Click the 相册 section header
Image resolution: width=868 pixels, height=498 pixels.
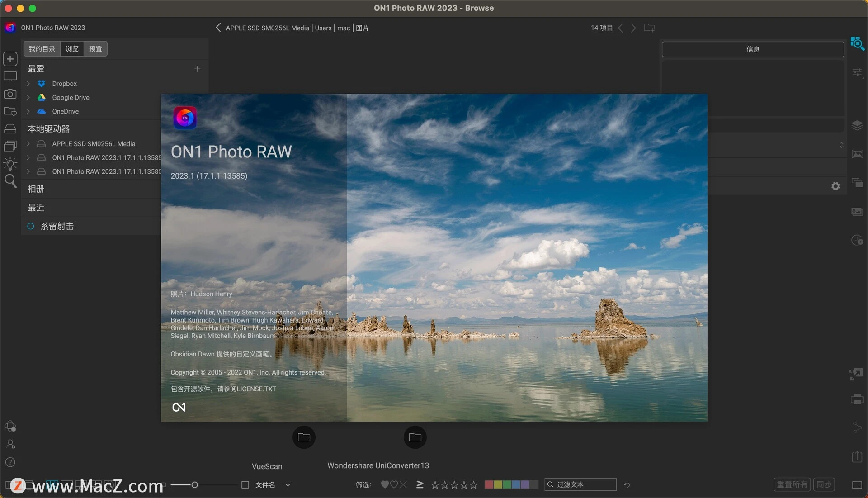[x=36, y=189]
